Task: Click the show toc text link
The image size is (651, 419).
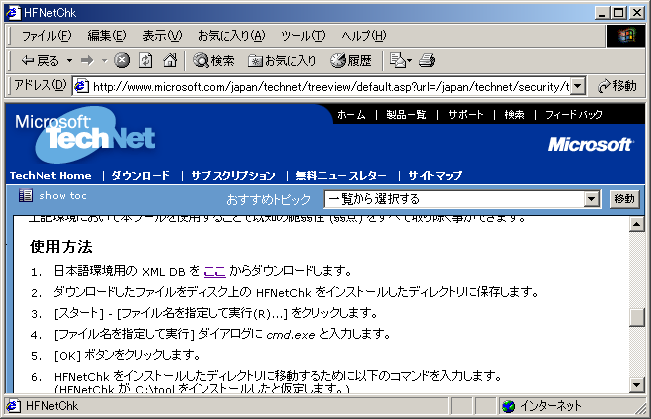Action: 63,196
